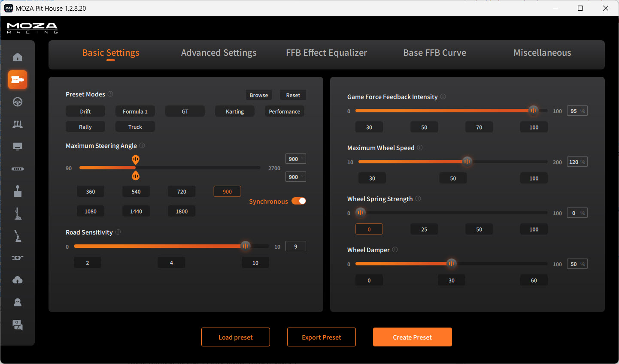Open the Maximum Steering Angle info tooltip
The width and height of the screenshot is (619, 364).
pos(142,145)
